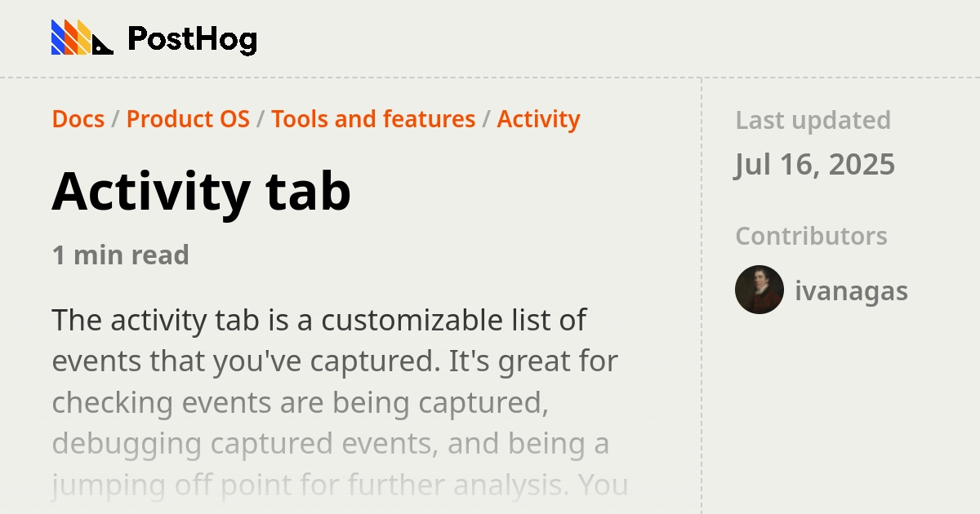Click the orange stripe in the logo mark

click(x=70, y=38)
